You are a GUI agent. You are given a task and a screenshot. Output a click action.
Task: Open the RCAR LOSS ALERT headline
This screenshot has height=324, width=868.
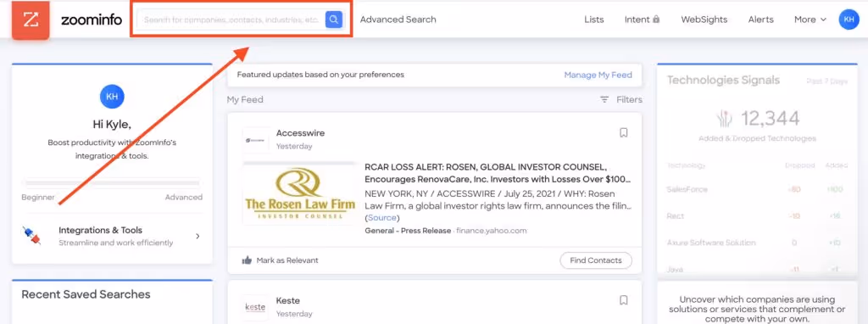pos(498,173)
